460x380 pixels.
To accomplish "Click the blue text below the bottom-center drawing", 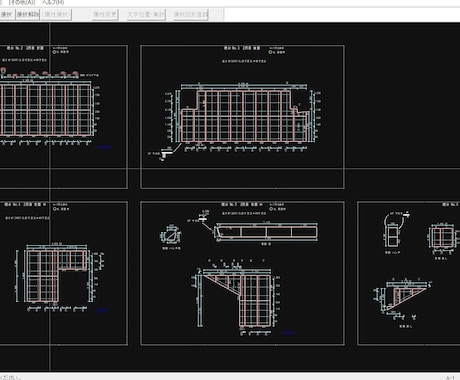I will 288,332.
